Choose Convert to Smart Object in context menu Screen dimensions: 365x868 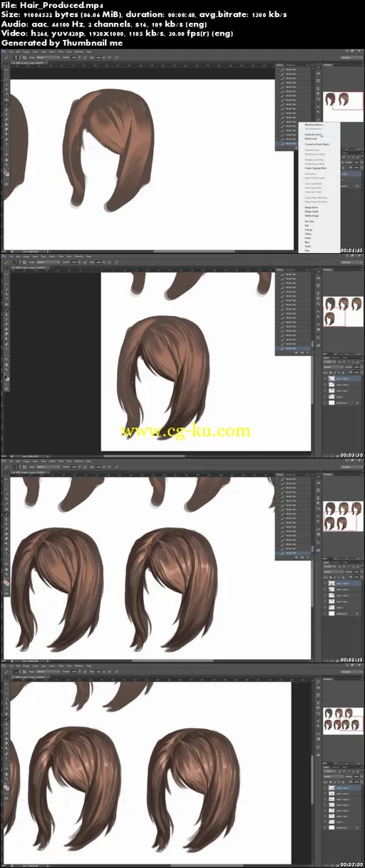click(x=317, y=144)
